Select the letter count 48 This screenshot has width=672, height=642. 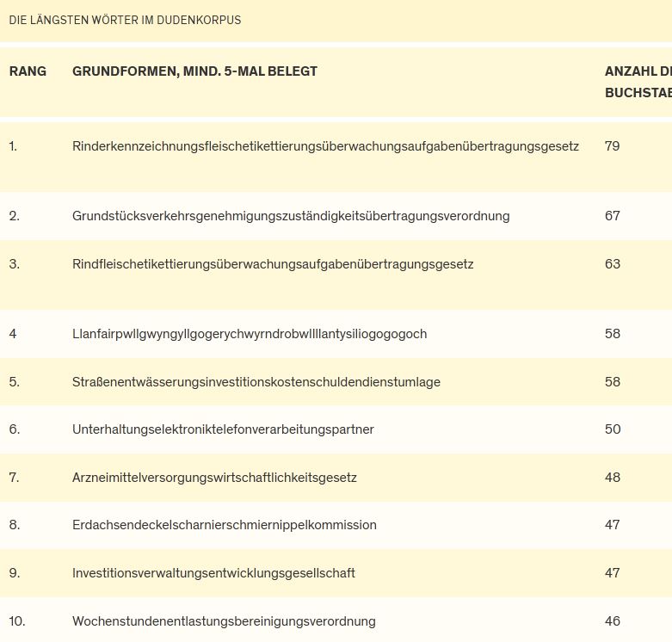pos(613,478)
